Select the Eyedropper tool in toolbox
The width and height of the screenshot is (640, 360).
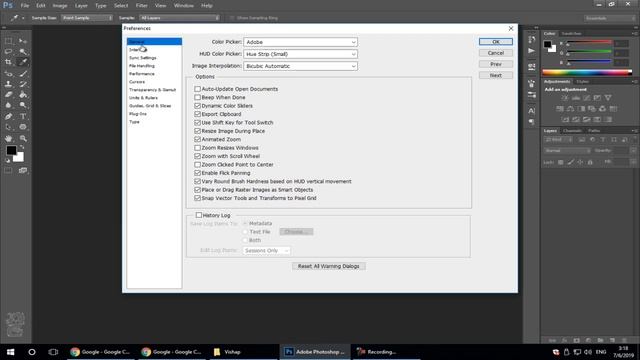pos(23,62)
